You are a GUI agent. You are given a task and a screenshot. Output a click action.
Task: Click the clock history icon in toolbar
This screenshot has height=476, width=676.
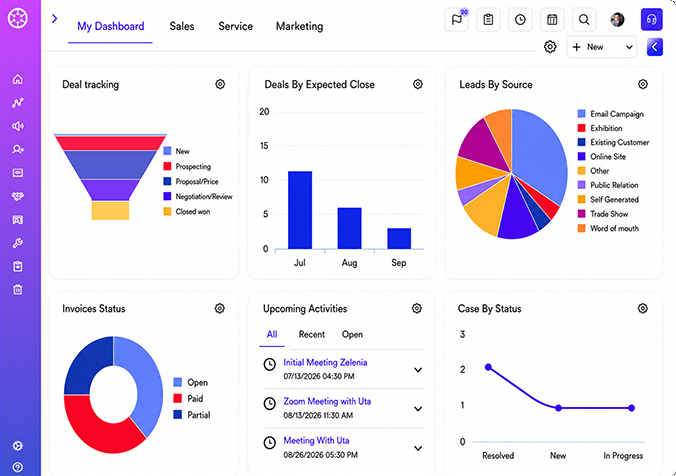click(x=520, y=19)
